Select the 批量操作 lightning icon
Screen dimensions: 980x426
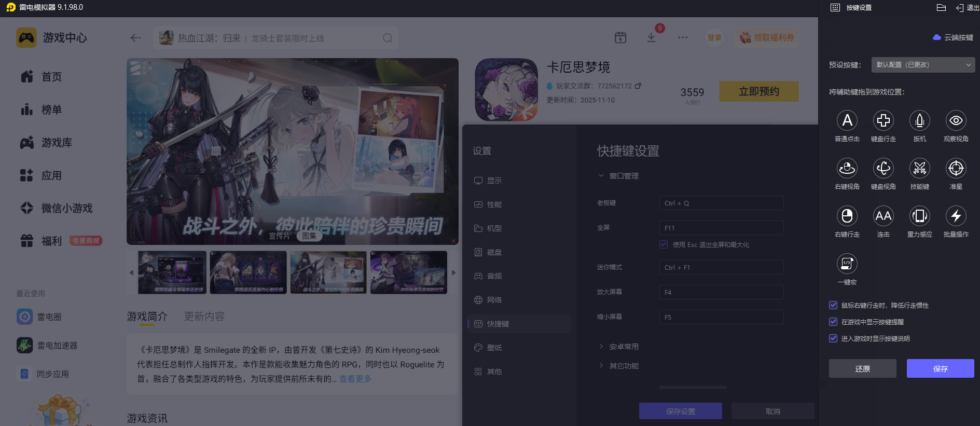click(956, 216)
